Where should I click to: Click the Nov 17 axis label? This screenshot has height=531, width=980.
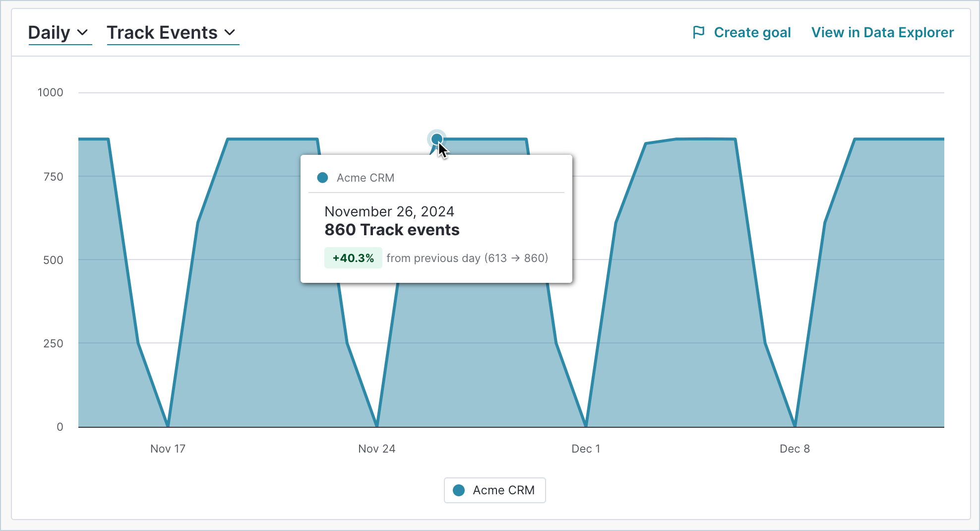[x=168, y=449]
